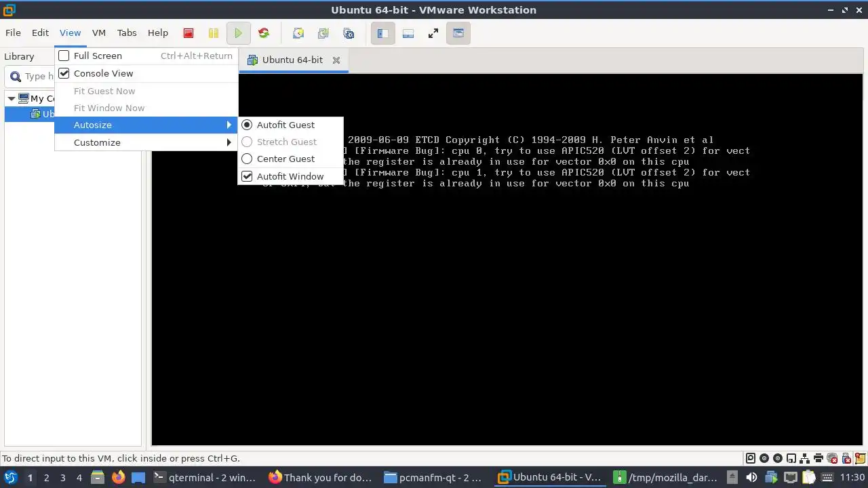The image size is (868, 488).
Task: Click the red Power Off toolbar icon
Action: pos(189,33)
